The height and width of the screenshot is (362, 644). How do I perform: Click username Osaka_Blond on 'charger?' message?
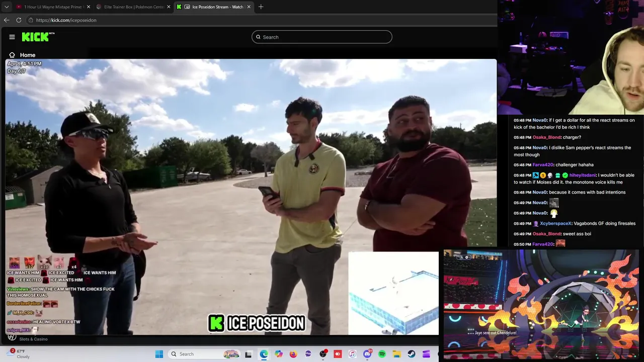coord(546,137)
